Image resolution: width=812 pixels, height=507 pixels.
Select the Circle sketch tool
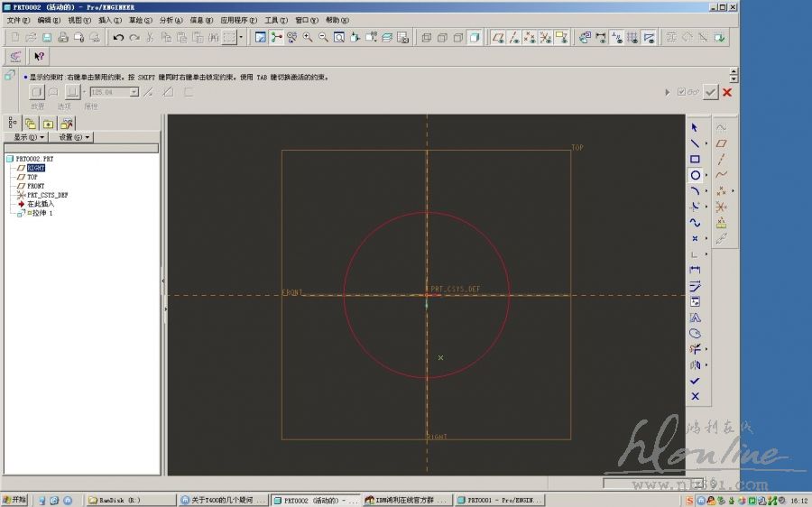pos(695,175)
